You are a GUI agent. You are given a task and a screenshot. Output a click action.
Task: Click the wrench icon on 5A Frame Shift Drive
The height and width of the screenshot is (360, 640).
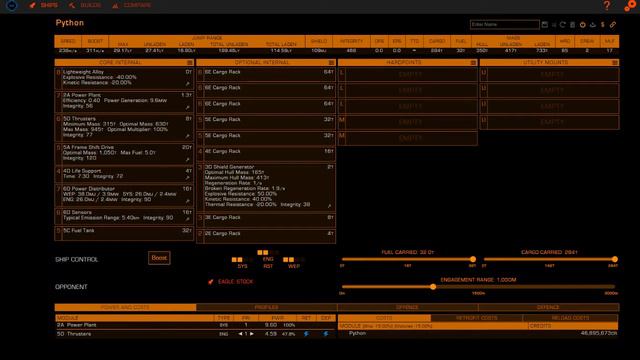coord(188,160)
